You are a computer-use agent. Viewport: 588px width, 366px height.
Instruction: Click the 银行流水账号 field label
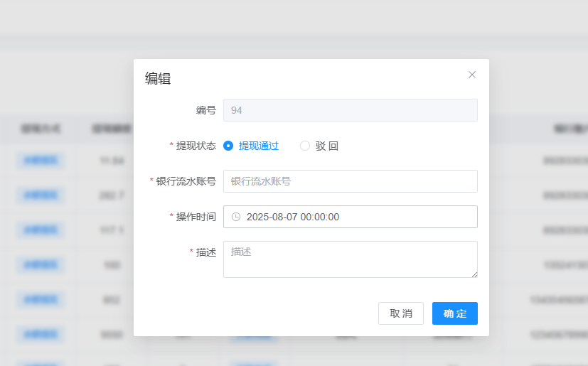click(186, 181)
